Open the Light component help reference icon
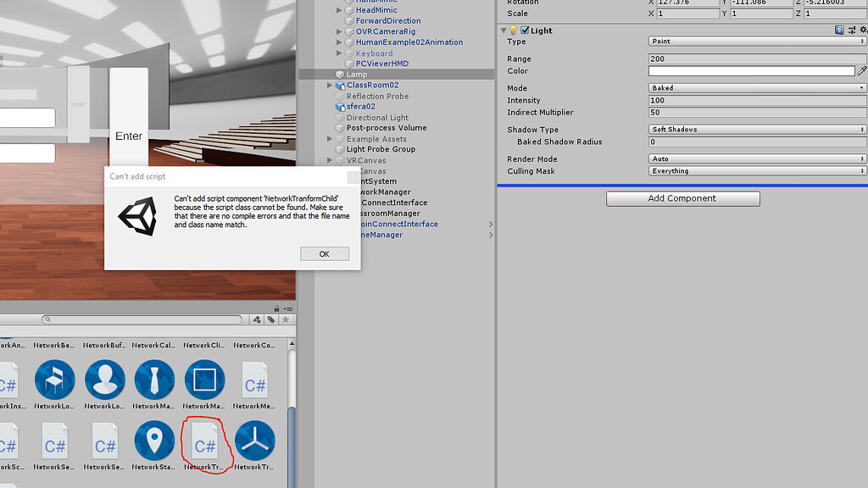Image resolution: width=868 pixels, height=488 pixels. (x=837, y=30)
